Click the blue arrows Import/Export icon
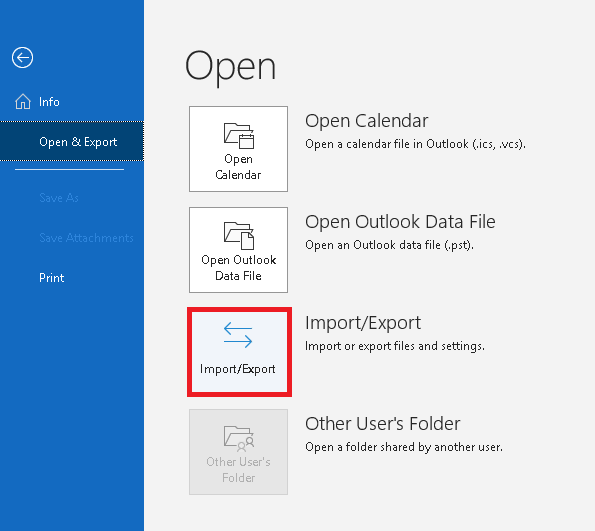 [x=238, y=335]
